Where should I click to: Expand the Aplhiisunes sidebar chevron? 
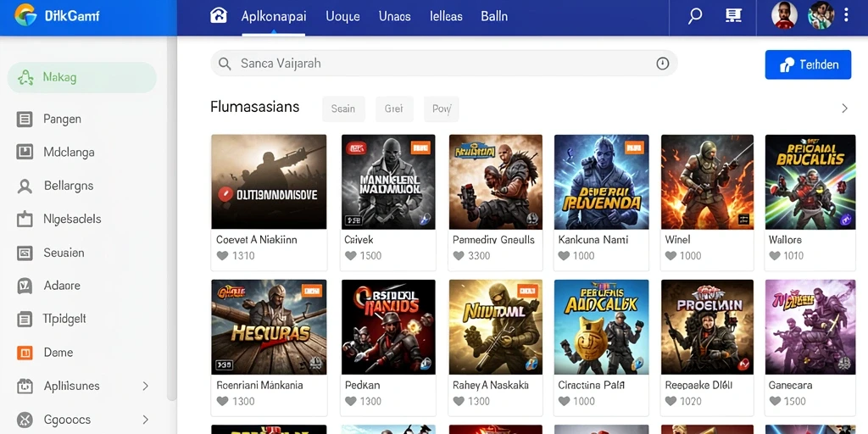click(146, 386)
